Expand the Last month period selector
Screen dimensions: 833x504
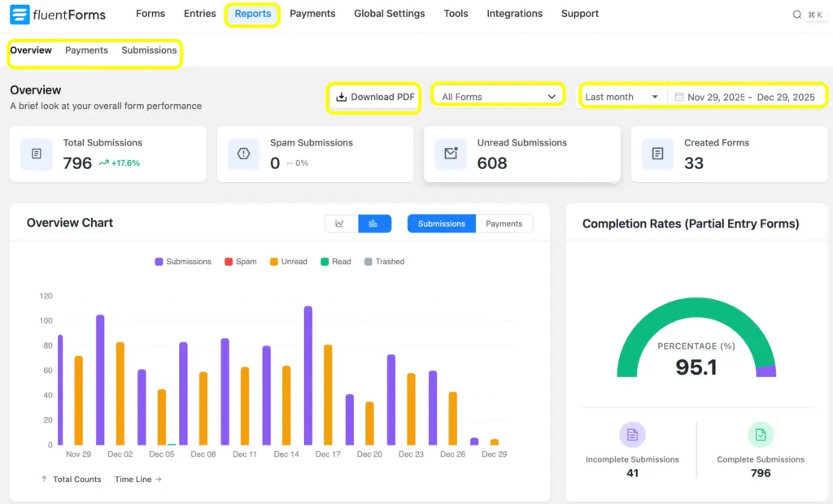(621, 96)
